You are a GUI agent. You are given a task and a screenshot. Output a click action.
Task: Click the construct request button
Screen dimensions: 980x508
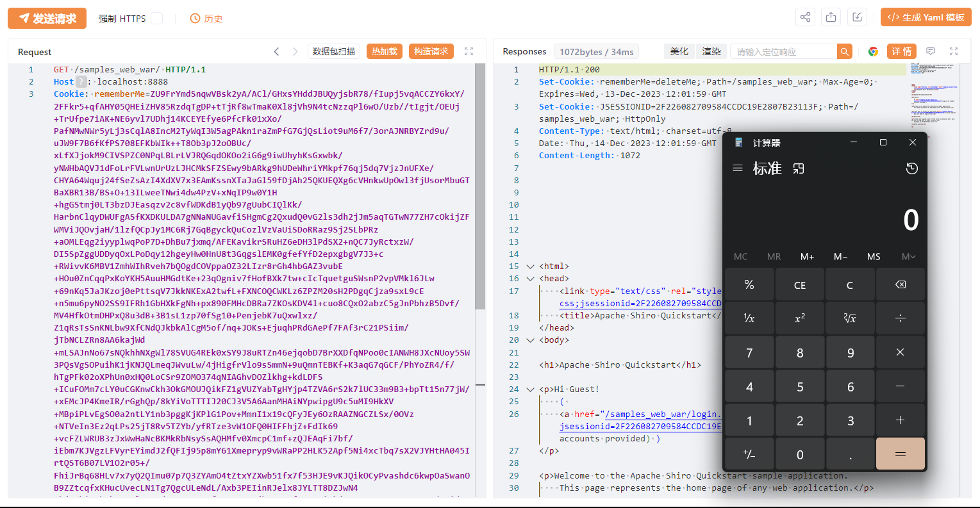[431, 51]
